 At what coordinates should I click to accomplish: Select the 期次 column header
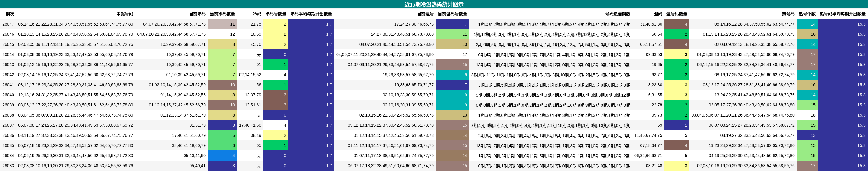[x=10, y=14]
